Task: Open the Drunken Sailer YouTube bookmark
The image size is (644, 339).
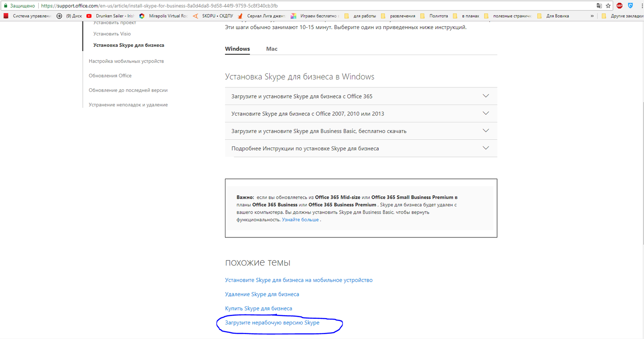Action: point(110,16)
